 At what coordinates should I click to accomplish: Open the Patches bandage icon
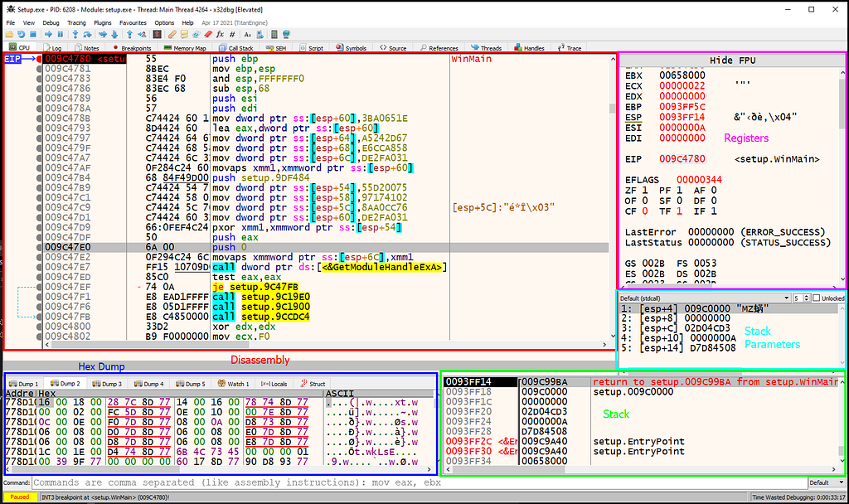click(172, 34)
